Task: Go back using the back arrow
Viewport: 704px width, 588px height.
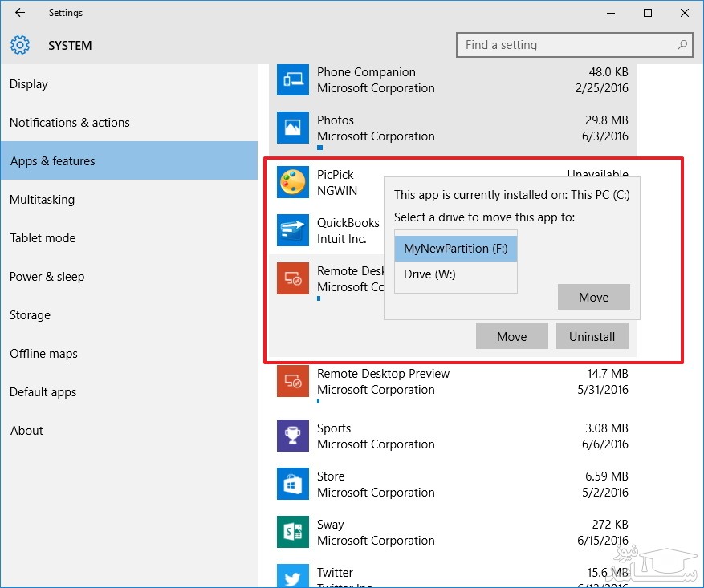Action: click(19, 13)
